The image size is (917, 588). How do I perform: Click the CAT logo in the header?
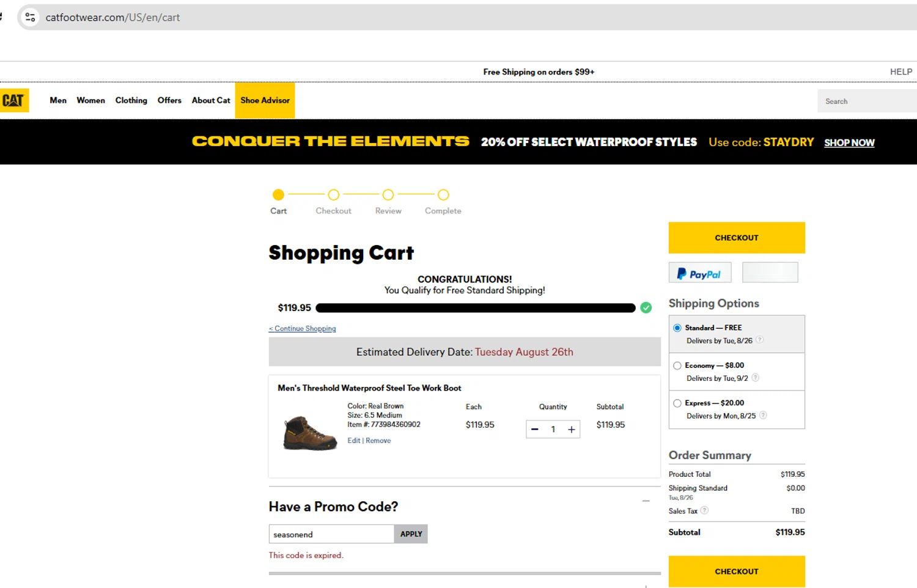click(14, 100)
